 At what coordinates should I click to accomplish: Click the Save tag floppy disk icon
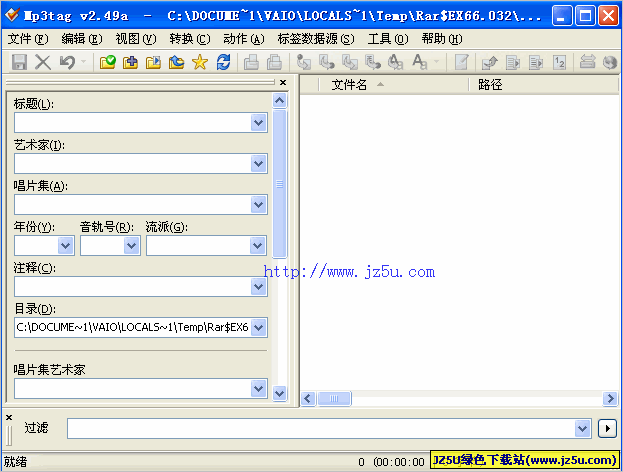19,62
